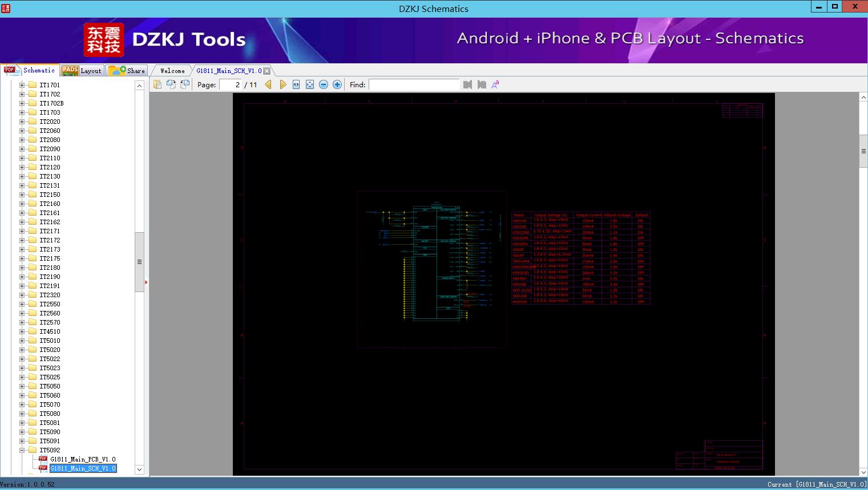This screenshot has height=490, width=868.
Task: Open G1811_Main_PCB_V1.0 file in tree
Action: click(83, 459)
